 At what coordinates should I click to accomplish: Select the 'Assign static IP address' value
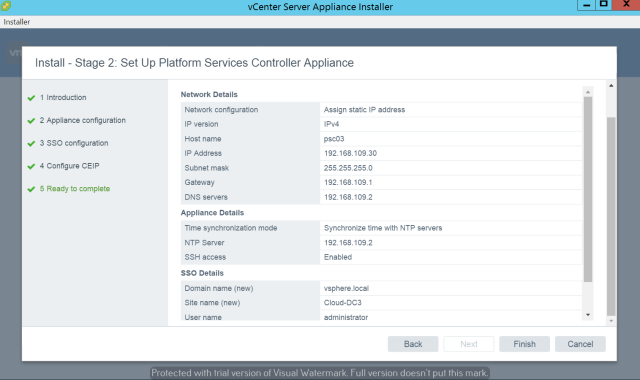click(x=364, y=110)
